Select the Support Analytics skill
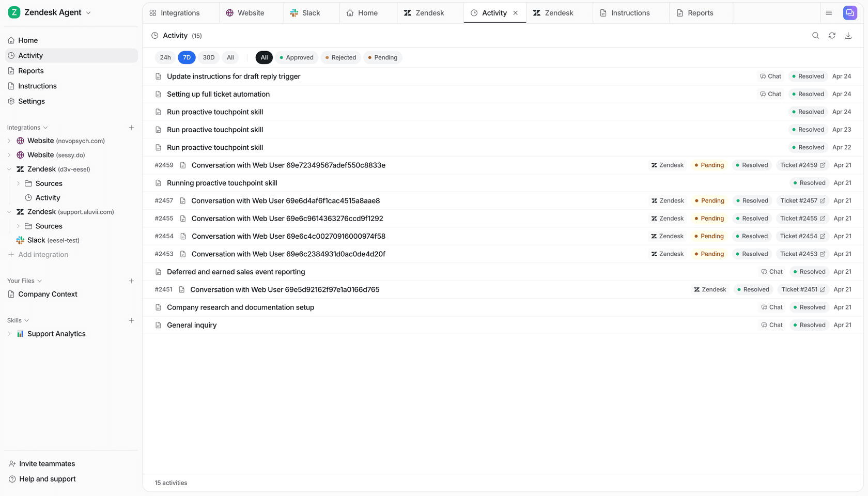This screenshot has width=868, height=496. tap(56, 333)
